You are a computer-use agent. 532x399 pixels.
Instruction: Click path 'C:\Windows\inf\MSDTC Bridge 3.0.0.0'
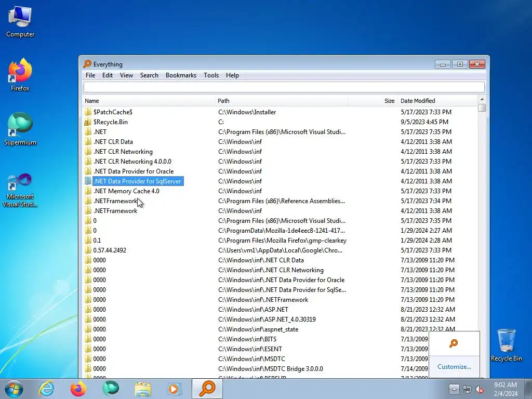[270, 369]
